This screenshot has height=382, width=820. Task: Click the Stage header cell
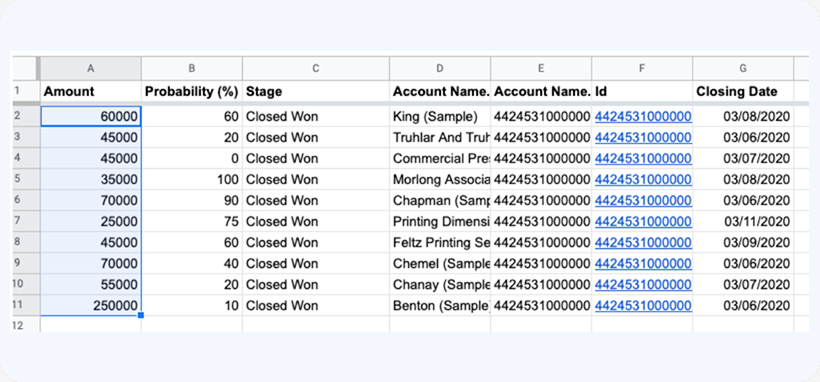click(x=316, y=91)
